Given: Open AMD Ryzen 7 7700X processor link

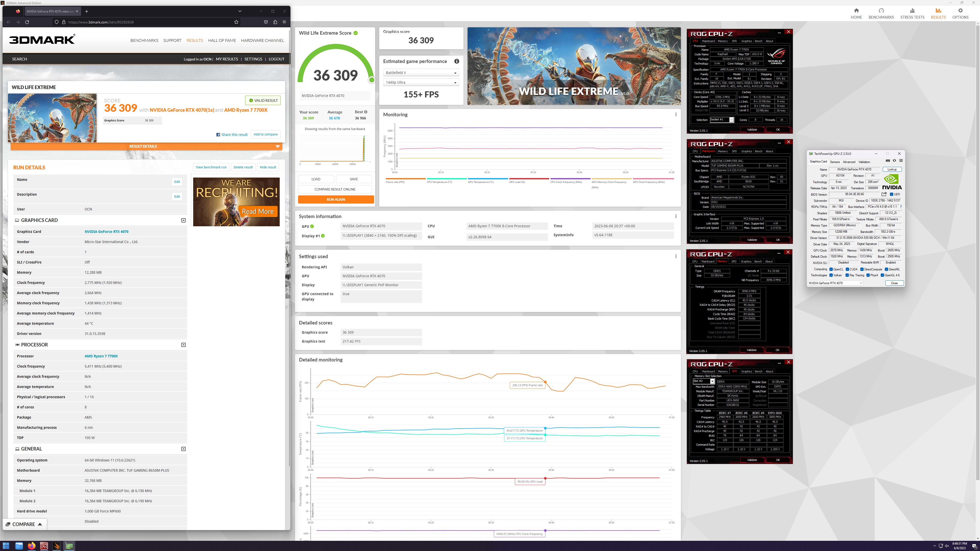Looking at the screenshot, I should (x=101, y=356).
